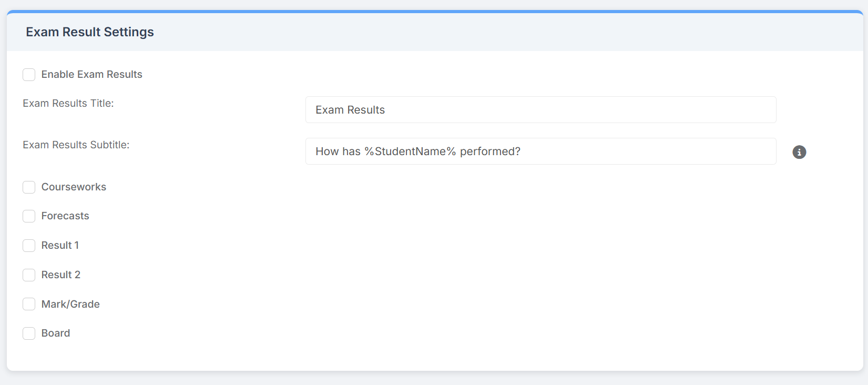Click the info icon beside subtitle field
The image size is (868, 385).
(799, 152)
